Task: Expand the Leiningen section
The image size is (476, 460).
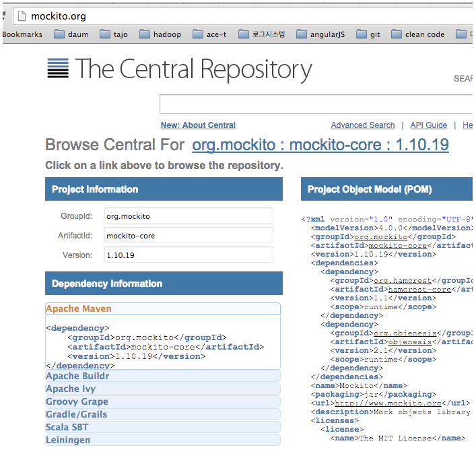Action: pos(163,440)
